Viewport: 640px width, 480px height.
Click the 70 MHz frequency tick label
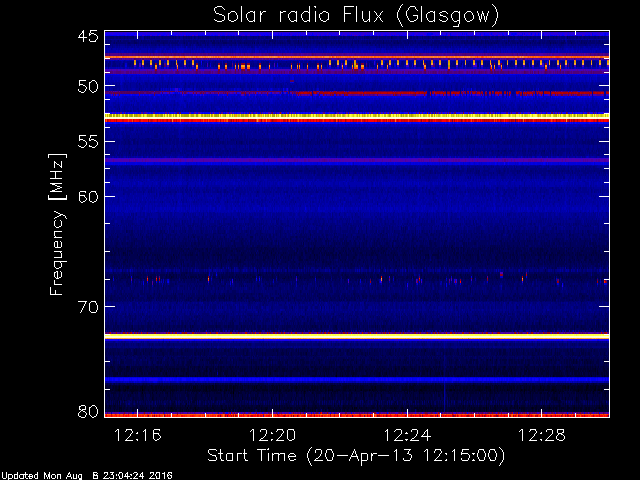(88, 307)
